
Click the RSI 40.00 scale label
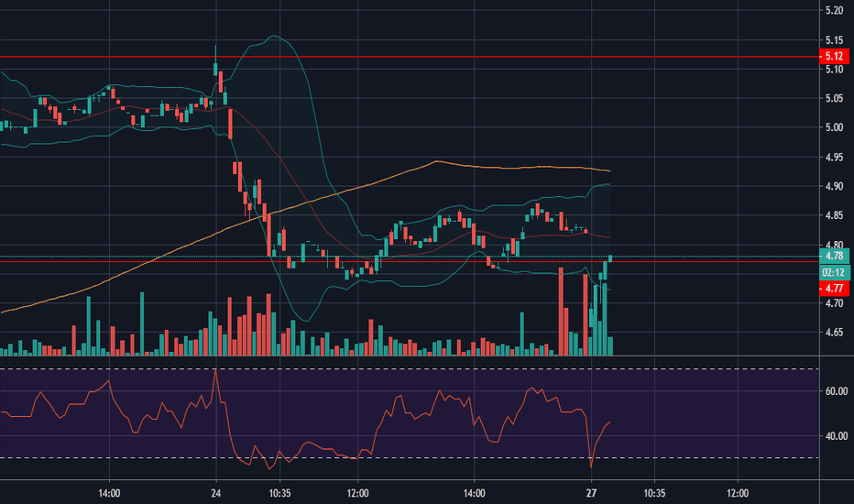(x=837, y=436)
